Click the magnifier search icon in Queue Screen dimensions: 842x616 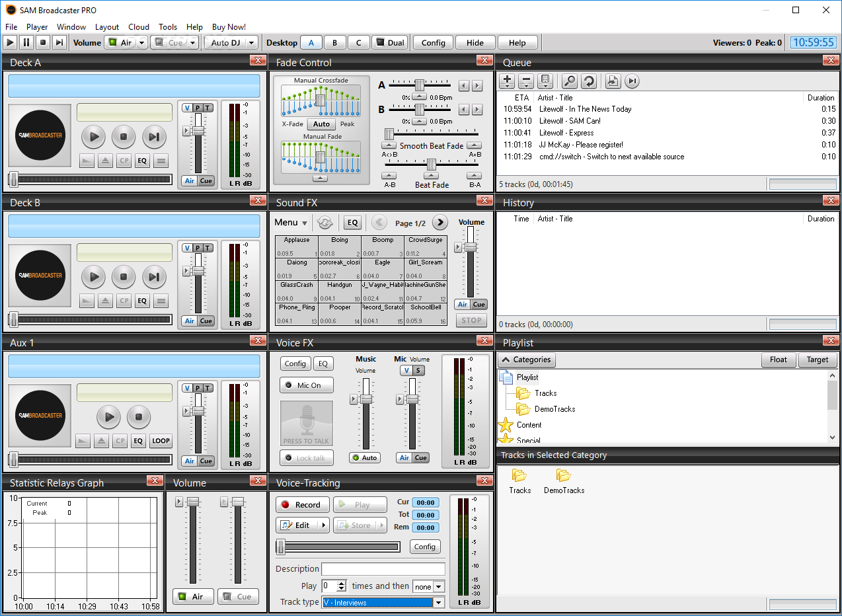[x=569, y=81]
